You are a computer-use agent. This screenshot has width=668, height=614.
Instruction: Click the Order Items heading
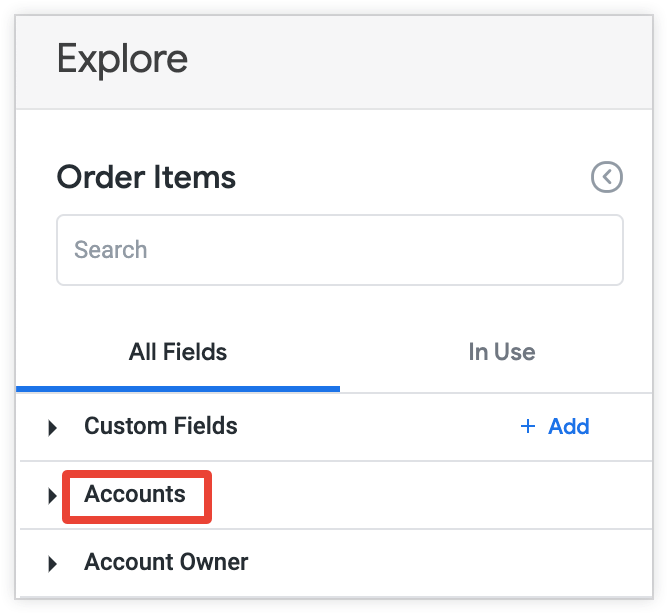pyautogui.click(x=146, y=178)
